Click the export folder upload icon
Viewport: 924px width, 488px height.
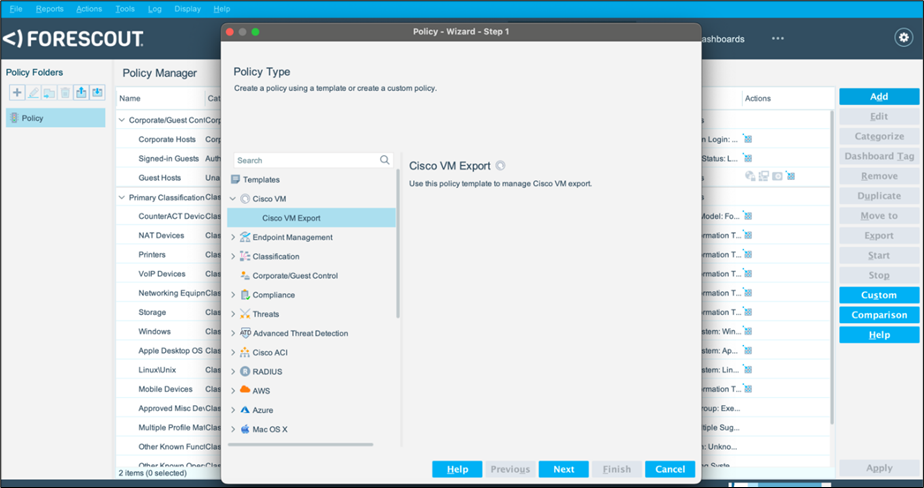81,92
